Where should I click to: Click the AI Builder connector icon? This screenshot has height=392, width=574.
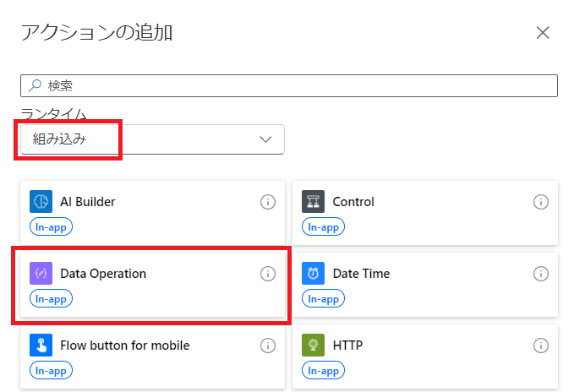41,201
